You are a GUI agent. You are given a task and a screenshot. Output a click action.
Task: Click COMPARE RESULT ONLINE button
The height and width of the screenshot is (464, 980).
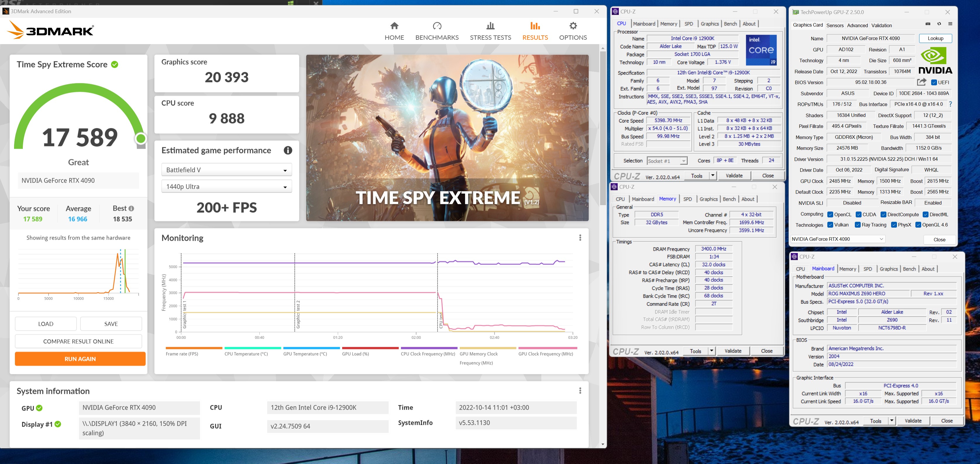tap(78, 341)
